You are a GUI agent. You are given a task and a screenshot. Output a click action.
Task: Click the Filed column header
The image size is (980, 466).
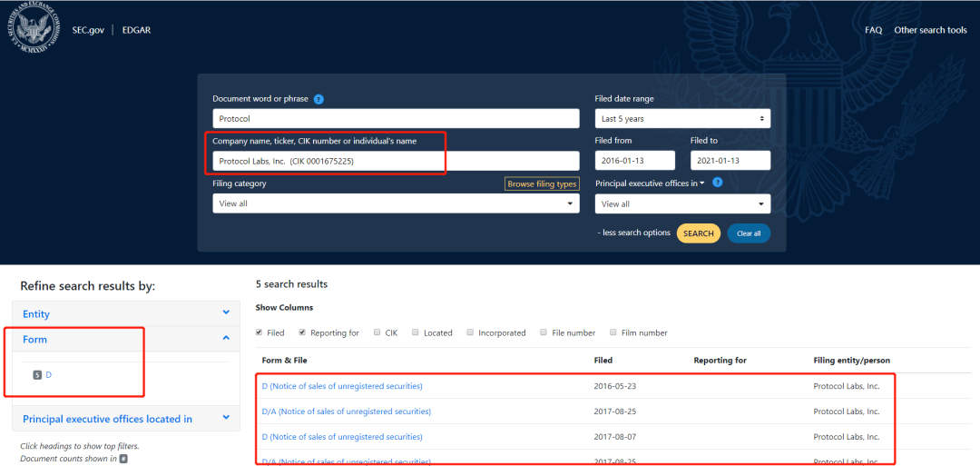pos(603,361)
